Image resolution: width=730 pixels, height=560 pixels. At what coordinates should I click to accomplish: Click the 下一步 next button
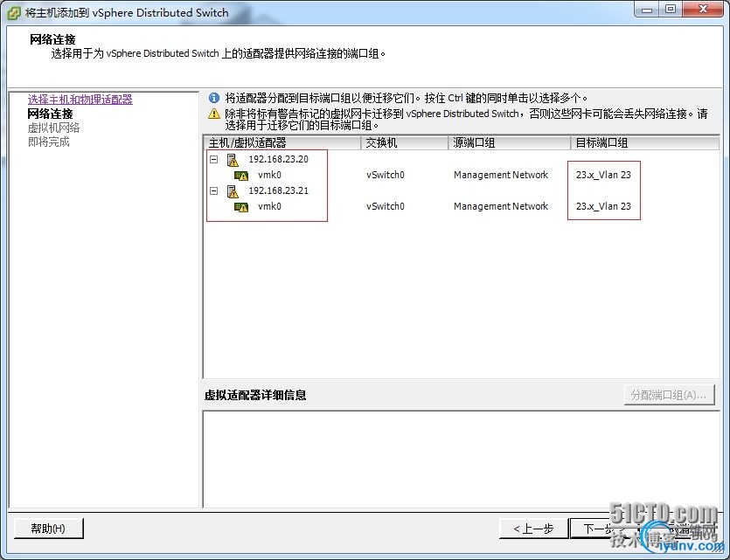604,529
